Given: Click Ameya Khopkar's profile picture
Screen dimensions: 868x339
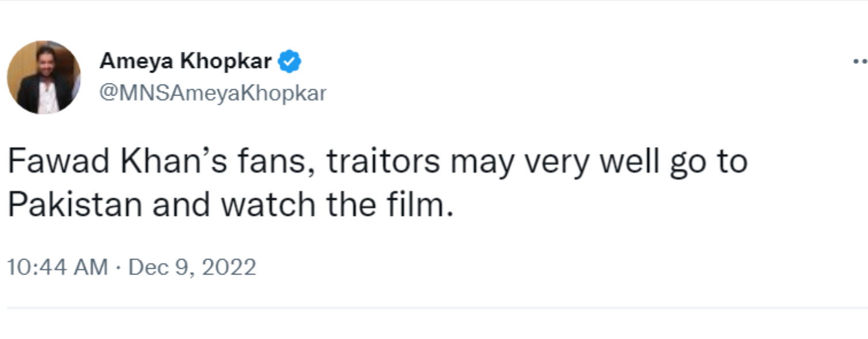Looking at the screenshot, I should 44,77.
